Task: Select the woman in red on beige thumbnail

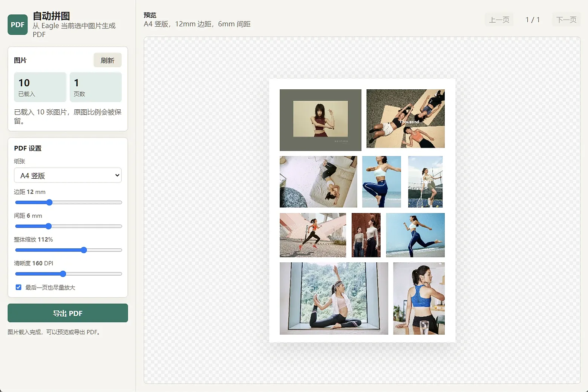Action: tap(320, 120)
